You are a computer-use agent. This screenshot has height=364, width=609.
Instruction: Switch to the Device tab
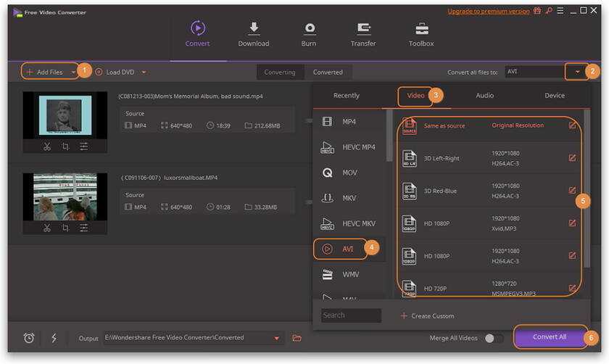(555, 96)
